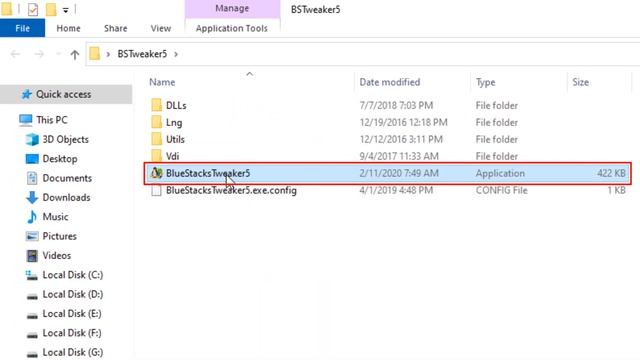Click the Local Disk (F:) drive icon
Viewport: 640px width, 360px height.
click(x=32, y=335)
